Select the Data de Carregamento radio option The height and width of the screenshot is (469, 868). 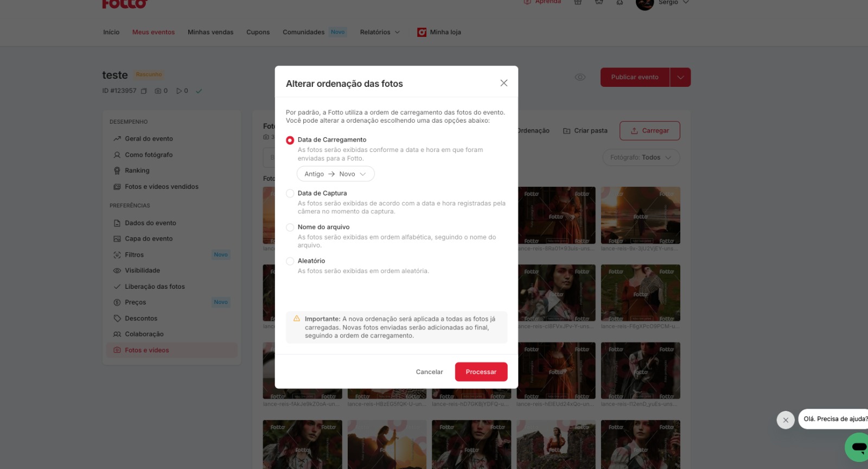tap(290, 140)
